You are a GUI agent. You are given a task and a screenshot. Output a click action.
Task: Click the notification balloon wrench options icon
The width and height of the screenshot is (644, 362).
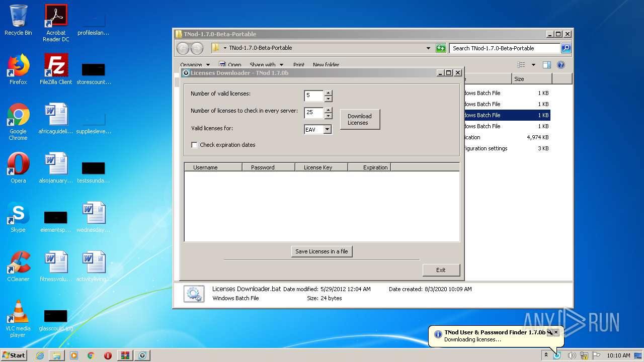coord(550,332)
